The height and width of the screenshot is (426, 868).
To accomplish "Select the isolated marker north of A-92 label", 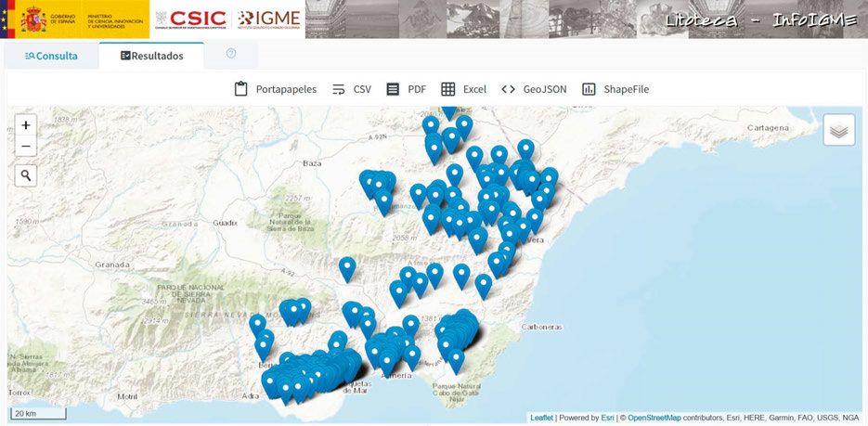I will [x=347, y=268].
